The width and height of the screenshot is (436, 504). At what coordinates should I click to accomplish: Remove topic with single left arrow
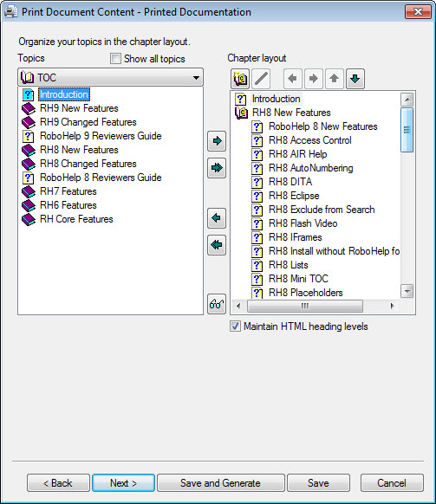[217, 218]
